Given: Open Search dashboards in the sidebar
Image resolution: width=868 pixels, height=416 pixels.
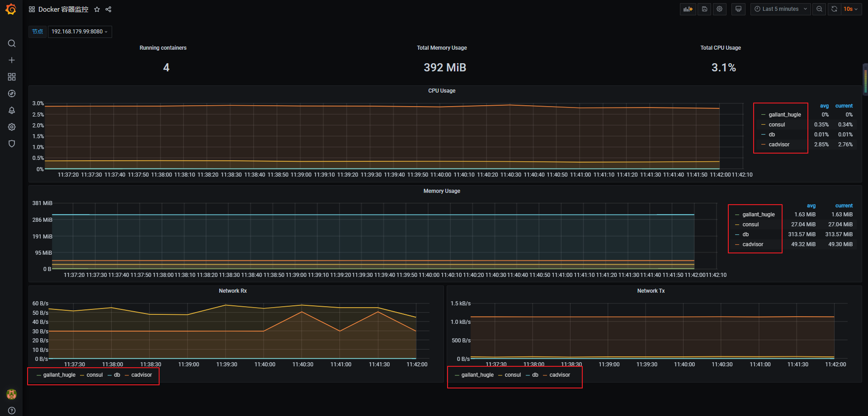Looking at the screenshot, I should 11,43.
